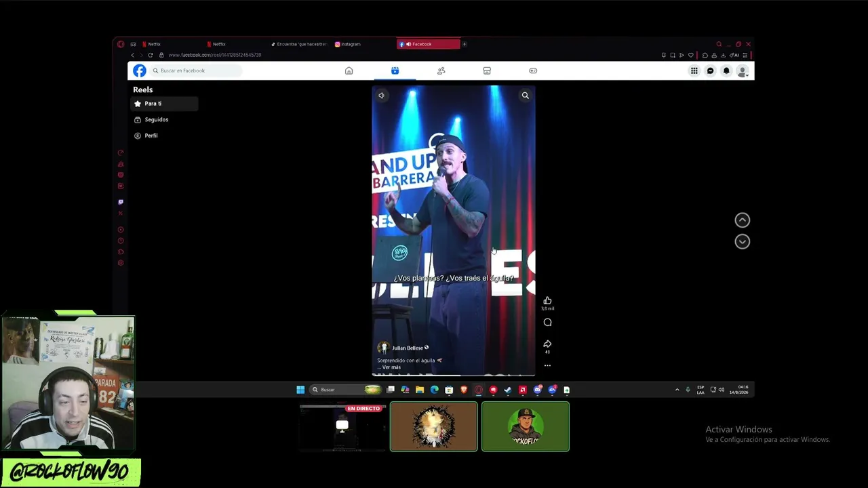Open taskbar volume control
This screenshot has width=868, height=488.
[x=721, y=390]
